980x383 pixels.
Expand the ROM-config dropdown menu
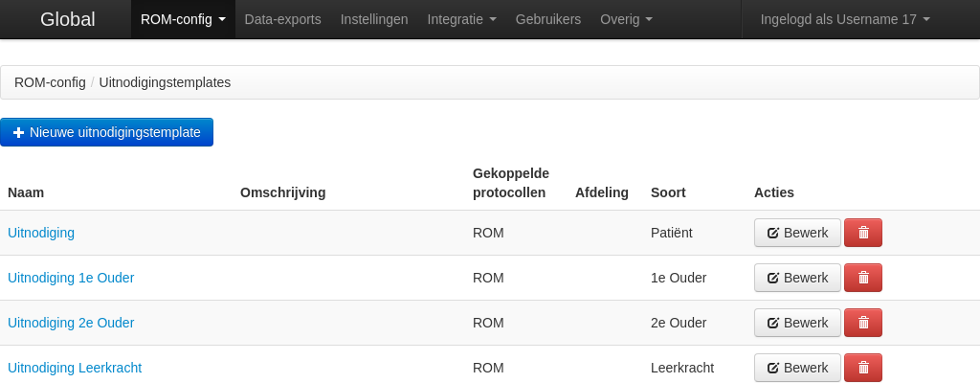click(x=183, y=19)
